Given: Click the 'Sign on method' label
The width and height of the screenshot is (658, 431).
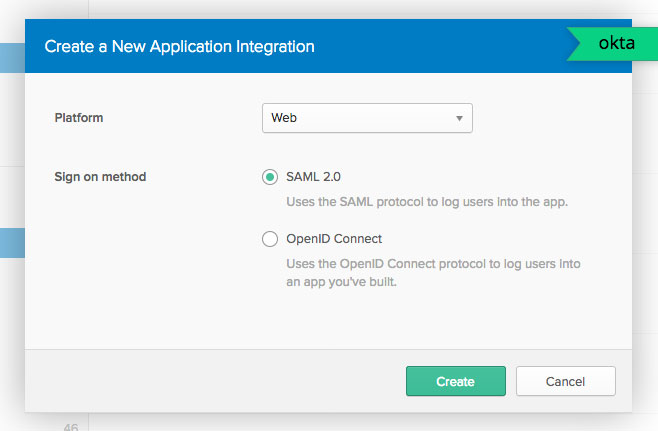Looking at the screenshot, I should 100,177.
